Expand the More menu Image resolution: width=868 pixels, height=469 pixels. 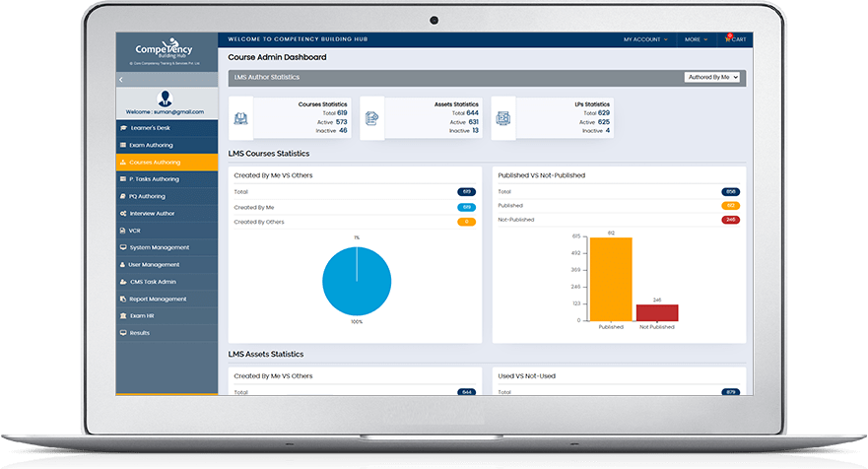click(697, 39)
